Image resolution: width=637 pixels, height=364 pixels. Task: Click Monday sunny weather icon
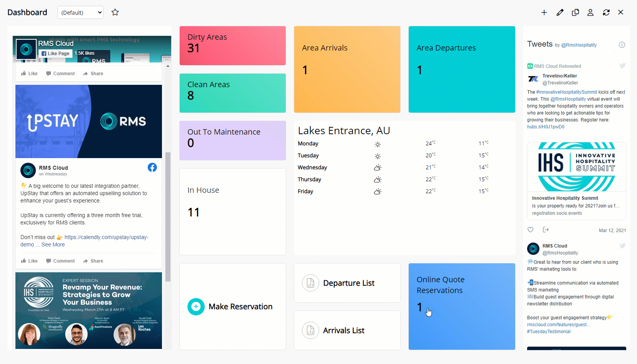tap(377, 144)
